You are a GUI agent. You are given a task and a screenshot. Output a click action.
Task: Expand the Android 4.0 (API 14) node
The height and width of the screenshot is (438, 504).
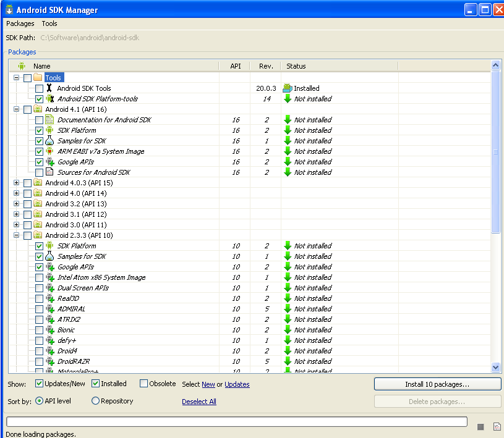pos(17,193)
